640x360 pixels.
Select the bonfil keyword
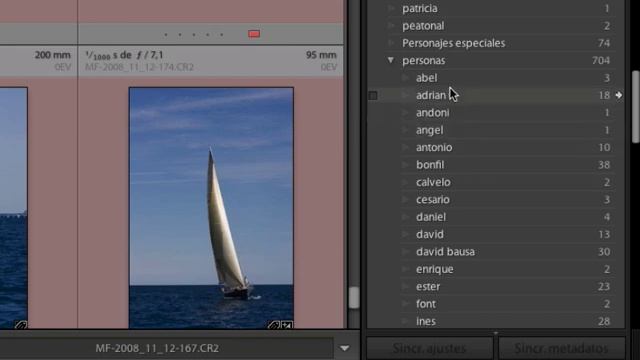click(430, 165)
